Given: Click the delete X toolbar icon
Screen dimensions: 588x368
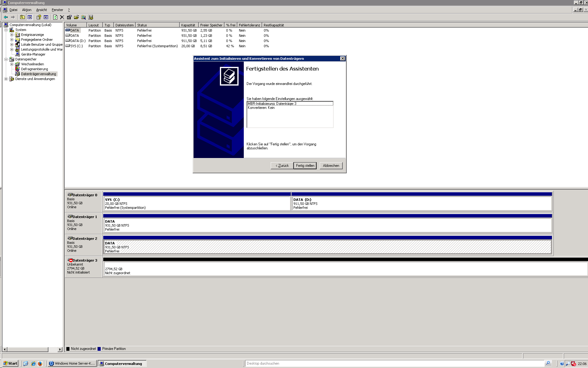Looking at the screenshot, I should [x=62, y=17].
